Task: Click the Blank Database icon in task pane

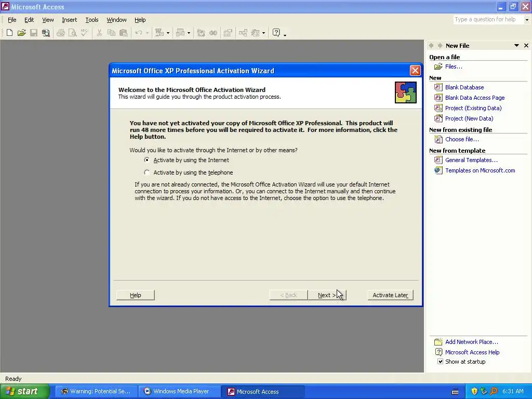Action: 438,87
